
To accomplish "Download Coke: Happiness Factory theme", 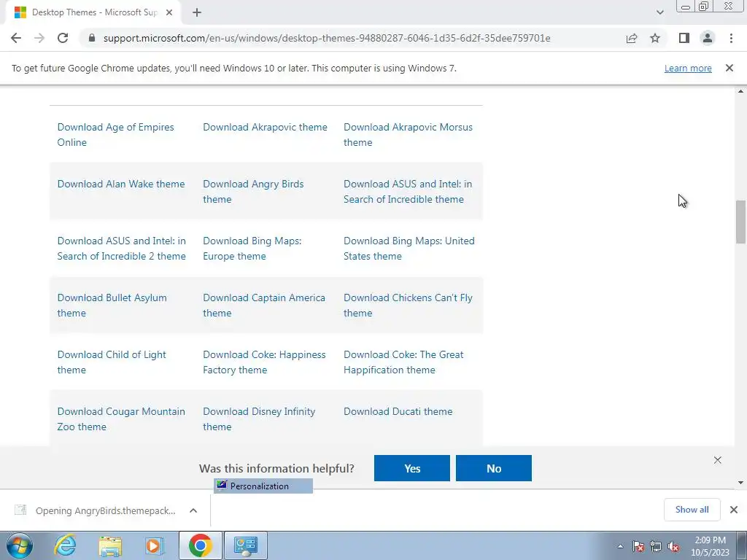I will 264,362.
